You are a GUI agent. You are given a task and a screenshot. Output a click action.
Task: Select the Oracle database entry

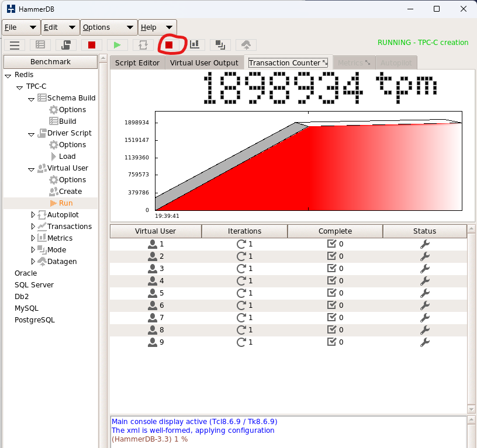(x=26, y=273)
